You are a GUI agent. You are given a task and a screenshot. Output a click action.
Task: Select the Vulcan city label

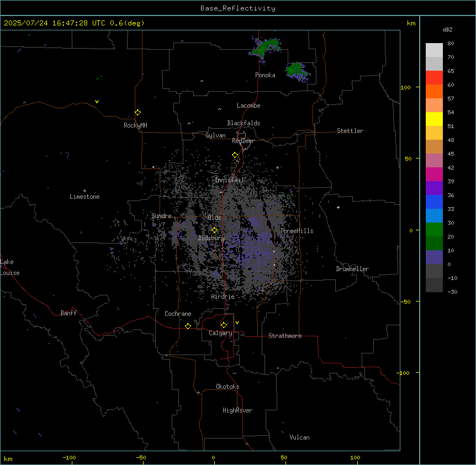[299, 437]
